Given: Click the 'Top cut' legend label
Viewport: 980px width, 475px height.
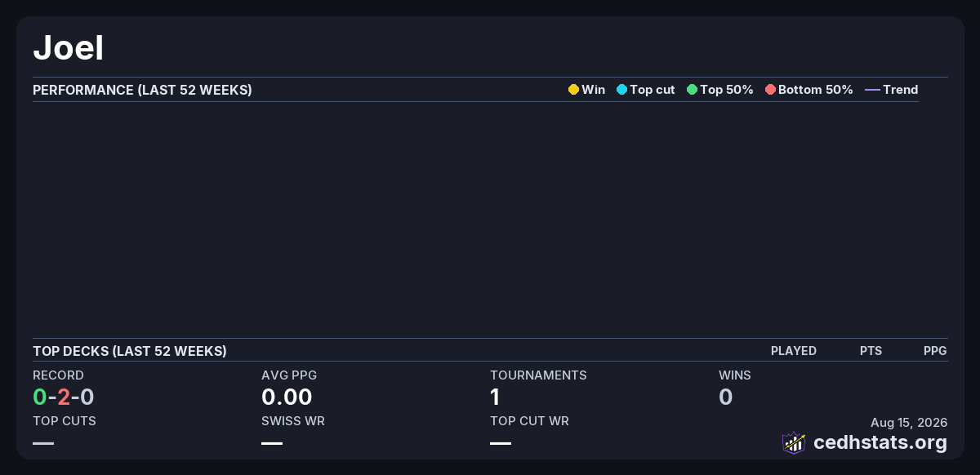Looking at the screenshot, I should [653, 90].
